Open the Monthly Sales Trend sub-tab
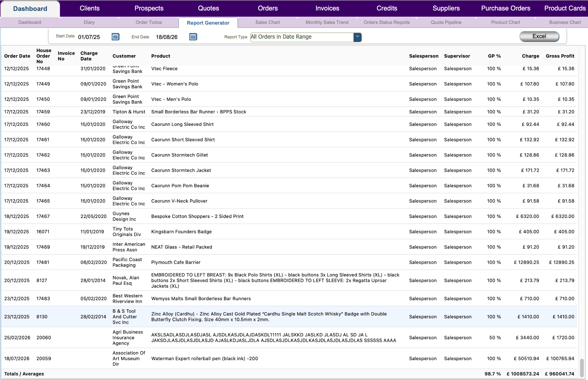The image size is (588, 380). (327, 22)
